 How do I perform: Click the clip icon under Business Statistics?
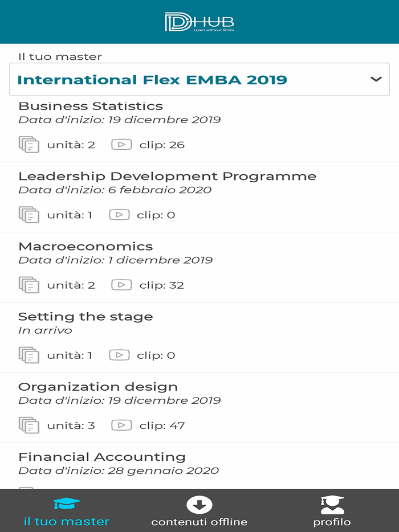pyautogui.click(x=121, y=145)
